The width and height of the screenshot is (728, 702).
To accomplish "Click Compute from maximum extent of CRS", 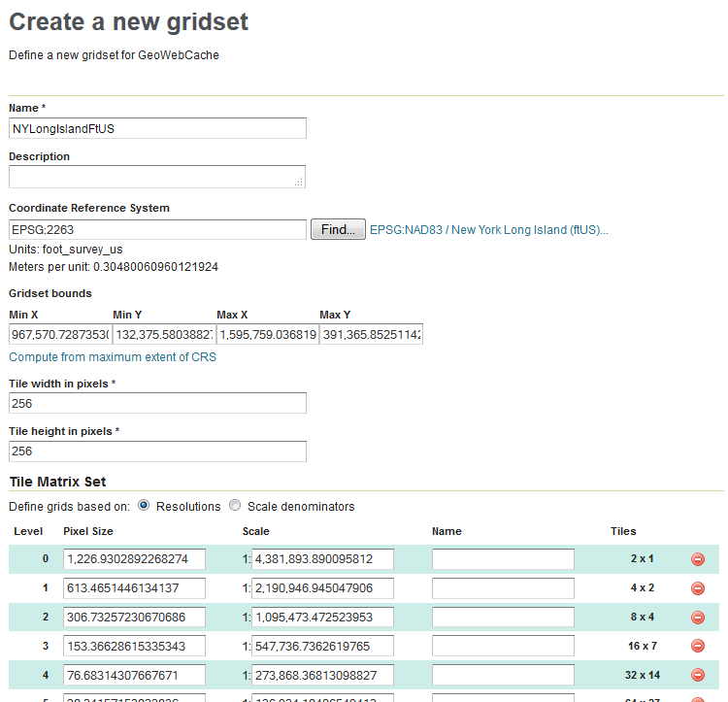I will coord(113,357).
